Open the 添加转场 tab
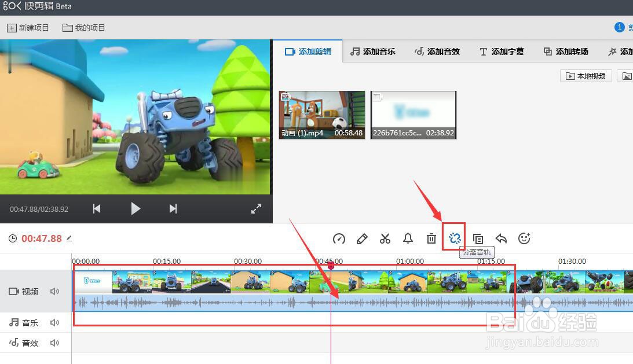Screen dimensions: 633x364 pos(566,52)
